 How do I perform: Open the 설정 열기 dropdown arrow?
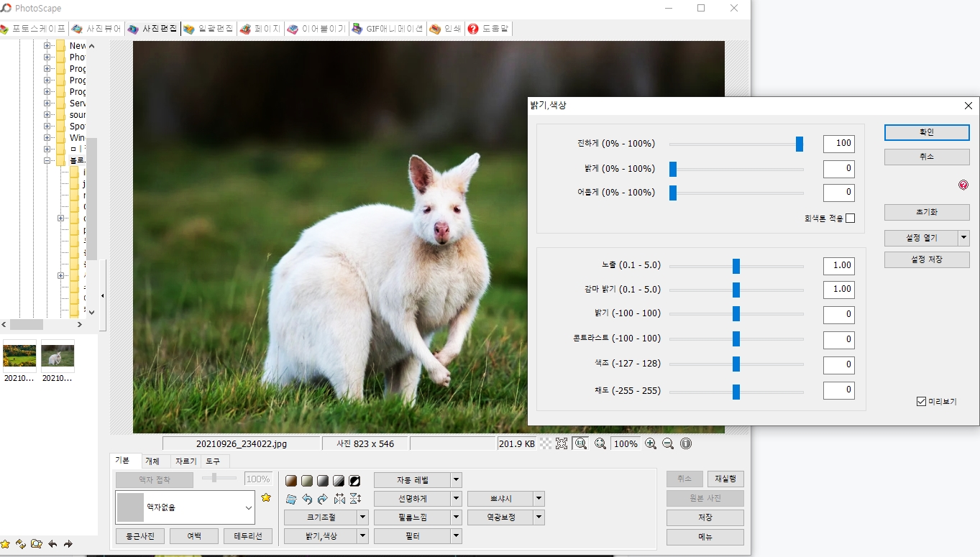[963, 238]
